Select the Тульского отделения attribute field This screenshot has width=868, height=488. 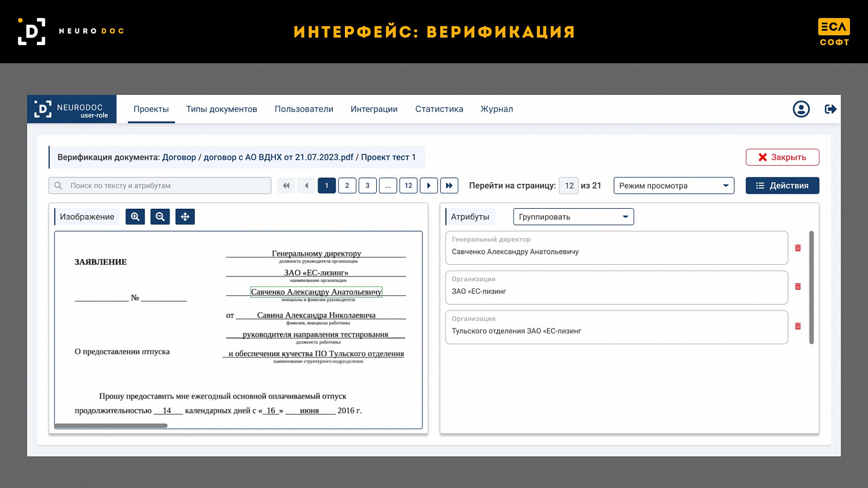point(617,327)
